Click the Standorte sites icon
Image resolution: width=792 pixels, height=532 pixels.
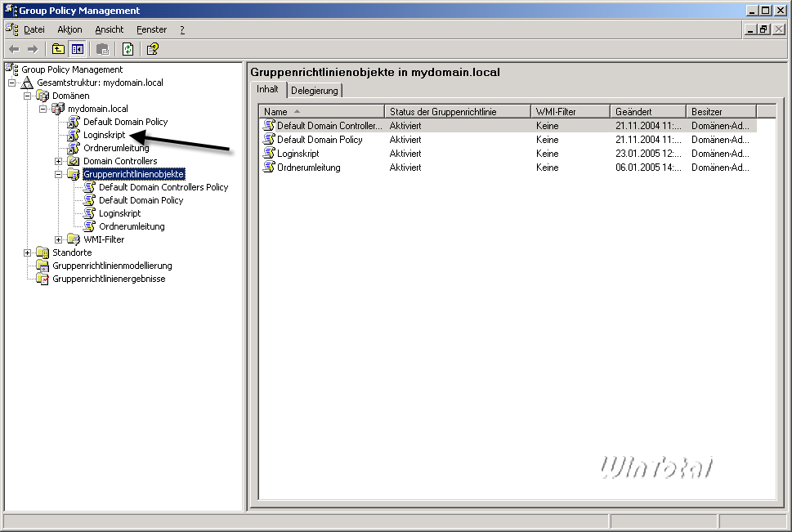pyautogui.click(x=43, y=253)
